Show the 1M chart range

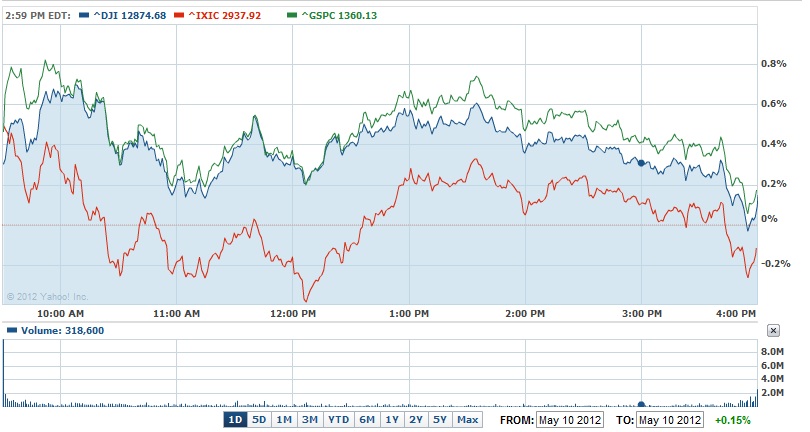(284, 419)
